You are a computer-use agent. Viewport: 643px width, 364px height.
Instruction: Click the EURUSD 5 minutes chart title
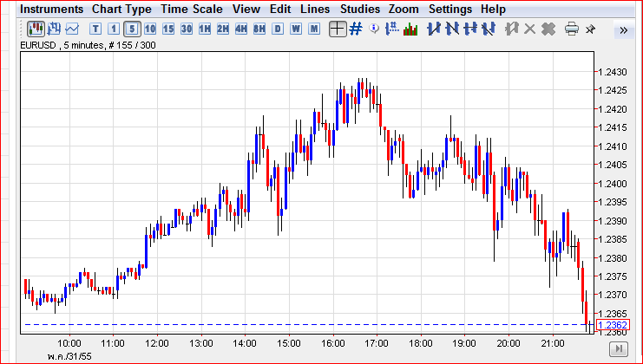coord(89,45)
